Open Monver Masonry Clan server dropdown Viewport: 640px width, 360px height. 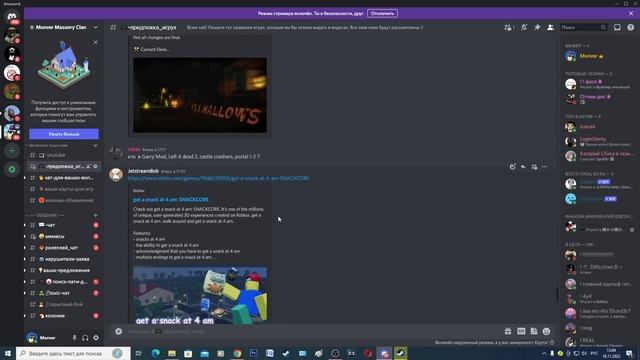point(96,27)
